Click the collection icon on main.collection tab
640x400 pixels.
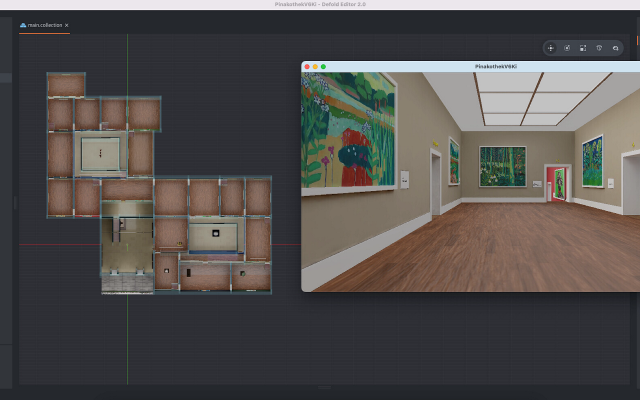coord(23,25)
